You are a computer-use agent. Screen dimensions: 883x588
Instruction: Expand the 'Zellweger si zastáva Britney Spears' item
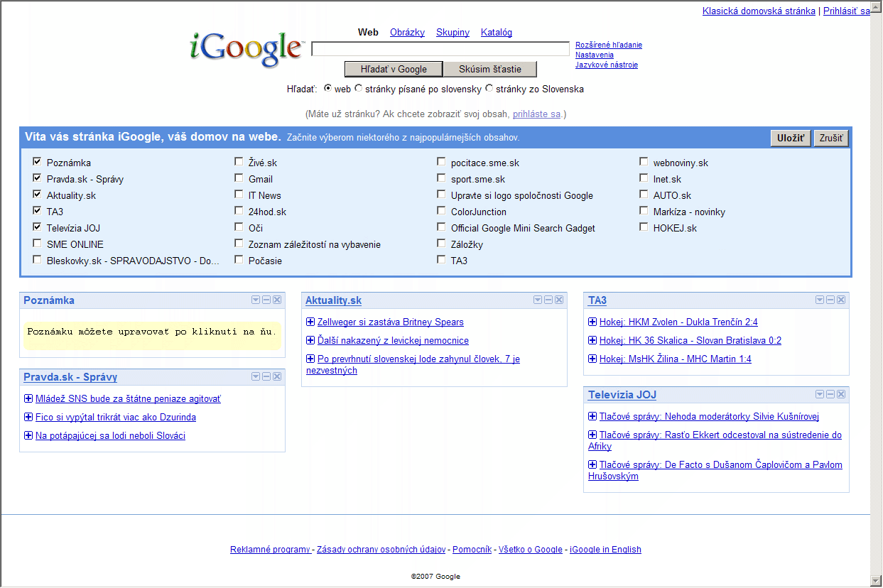click(x=310, y=322)
